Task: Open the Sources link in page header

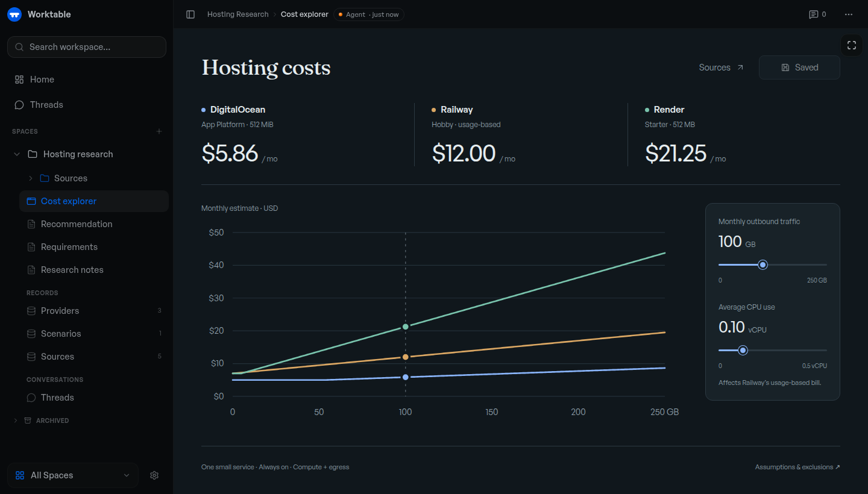Action: [722, 67]
